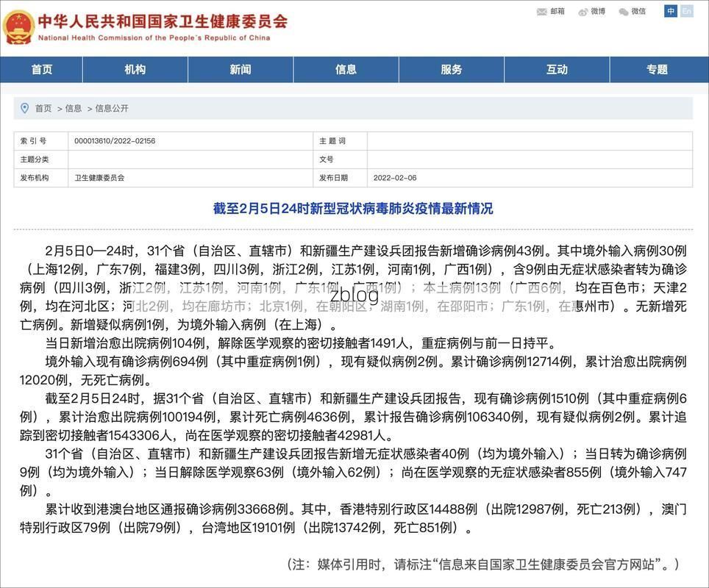709x588 pixels.
Task: Open the 专题 navigation item
Action: 657,70
